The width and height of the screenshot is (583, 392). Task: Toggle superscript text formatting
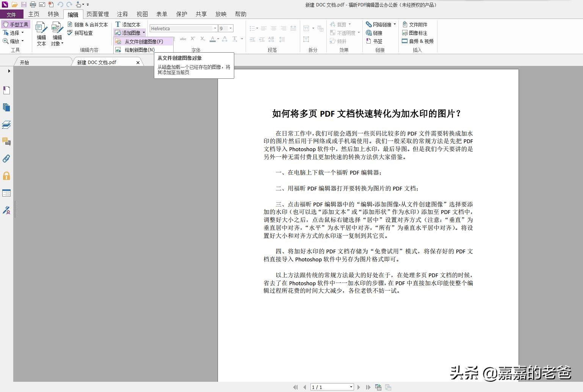coord(193,38)
